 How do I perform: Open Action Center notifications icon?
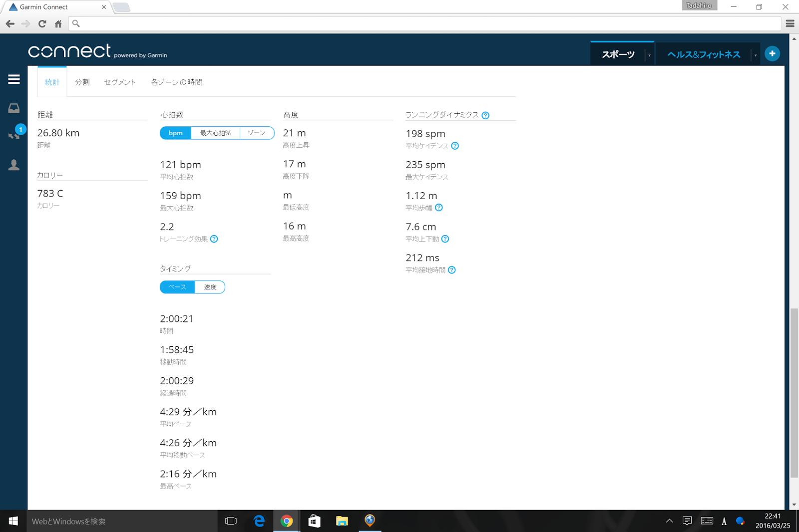point(687,521)
